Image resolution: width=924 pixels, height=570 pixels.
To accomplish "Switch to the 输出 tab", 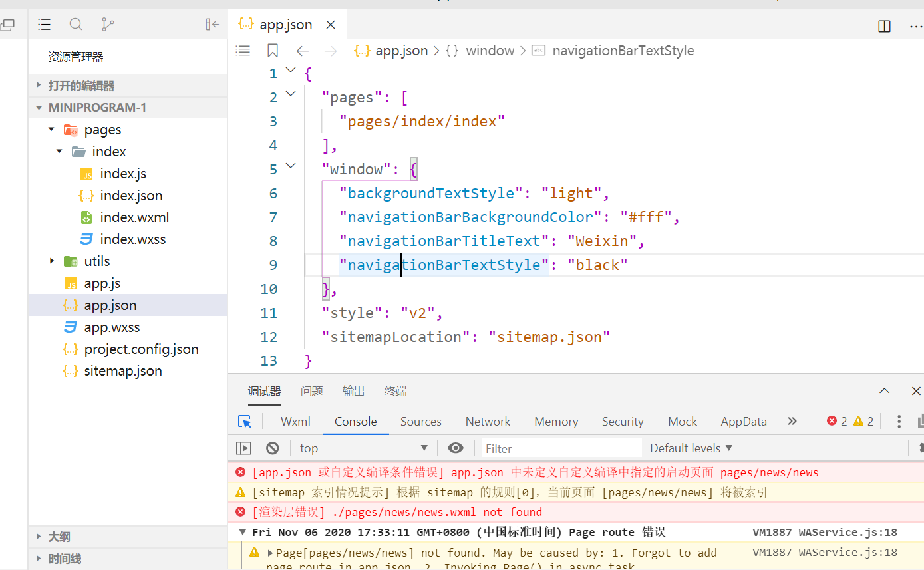I will 353,391.
